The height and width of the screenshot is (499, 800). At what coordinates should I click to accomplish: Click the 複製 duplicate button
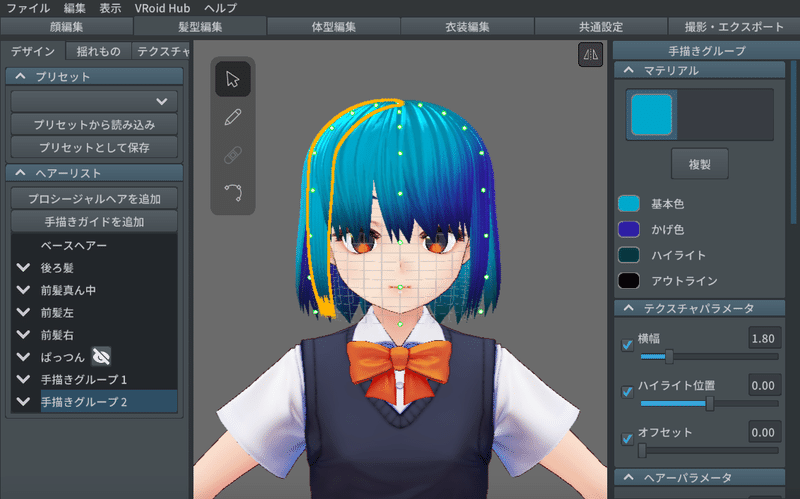[699, 164]
